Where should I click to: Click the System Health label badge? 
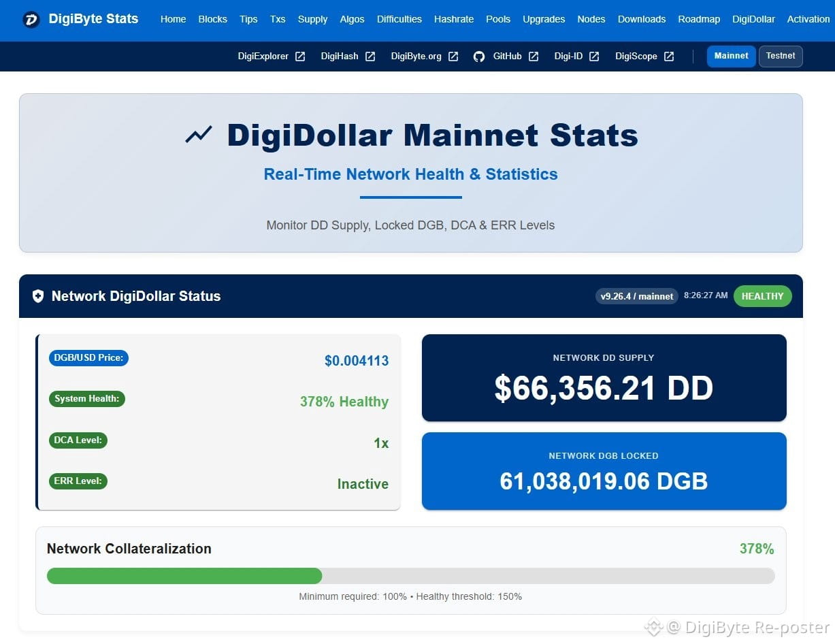click(x=87, y=398)
